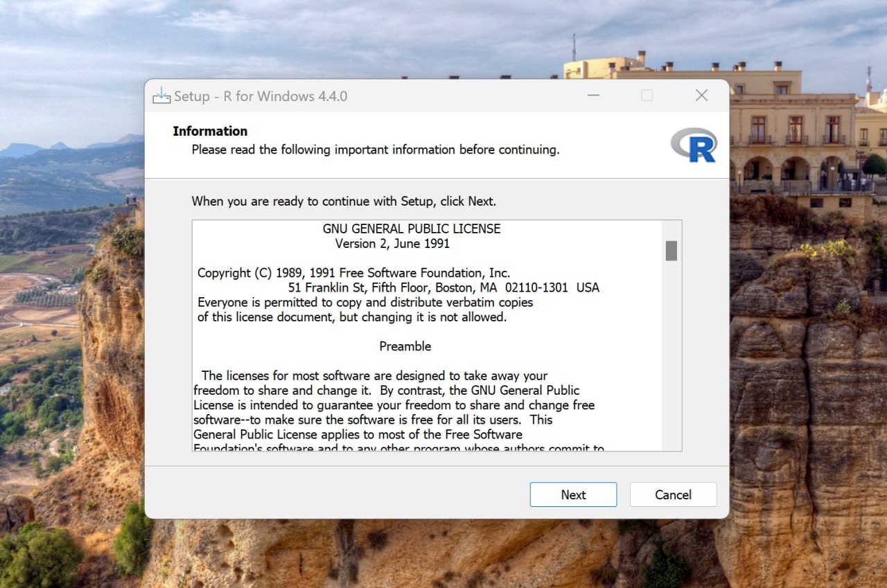Click "Everyone is permitted to copy" line
This screenshot has width=887, height=588.
[365, 303]
